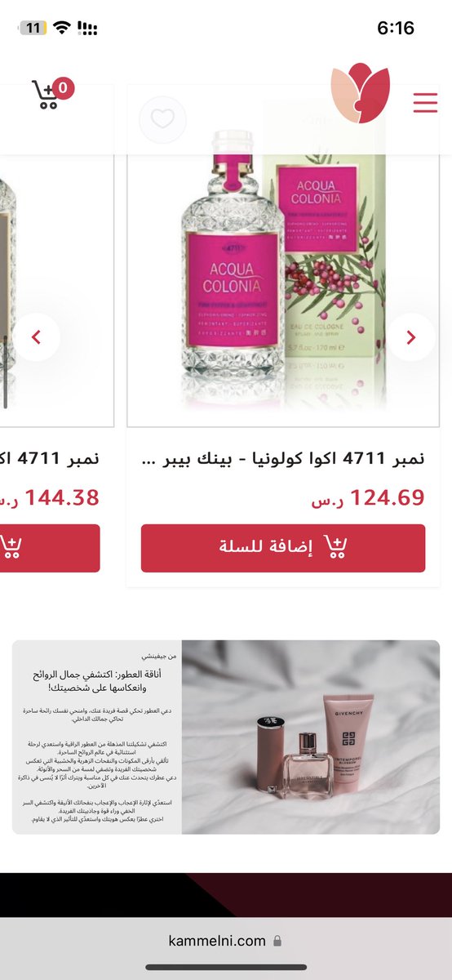Open the Givenchy perfumes banner image
The width and height of the screenshot is (452, 980).
310,737
